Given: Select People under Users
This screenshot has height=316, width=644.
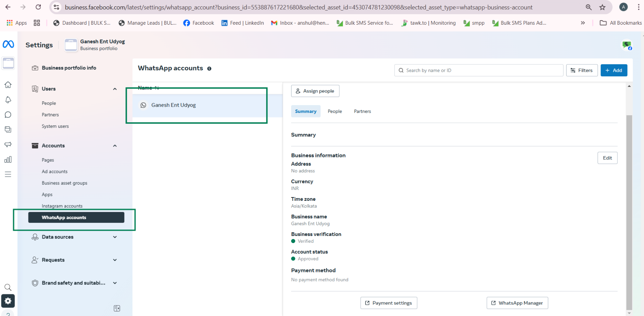Looking at the screenshot, I should tap(49, 103).
